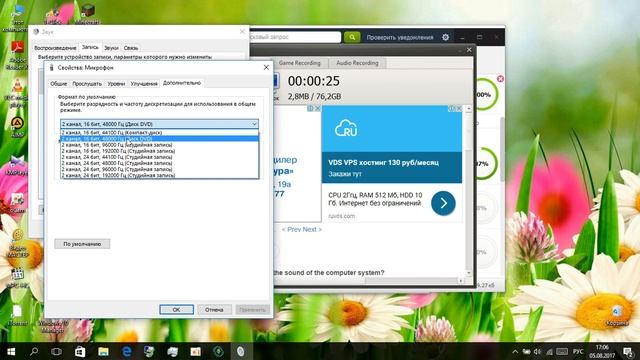Select the This PC desktop icon

point(16,18)
